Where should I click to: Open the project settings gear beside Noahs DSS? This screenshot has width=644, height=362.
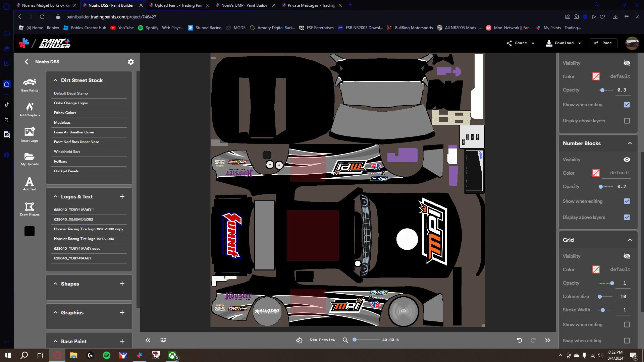pyautogui.click(x=131, y=62)
